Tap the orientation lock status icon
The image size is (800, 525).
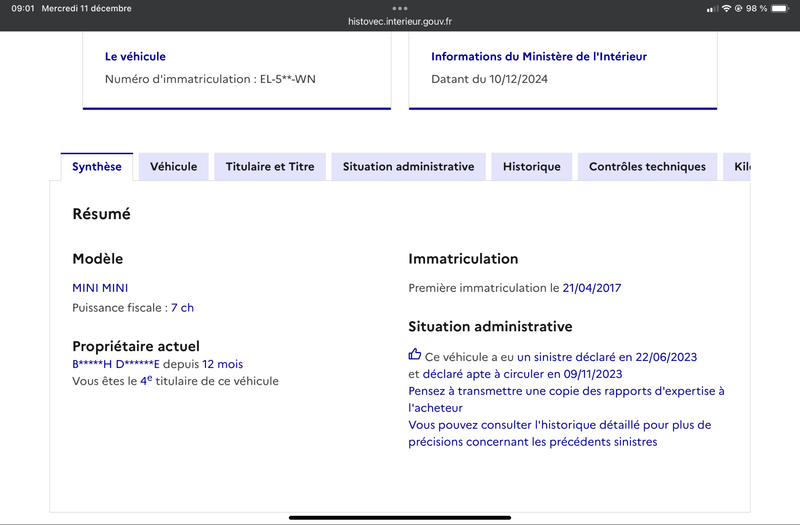coord(738,8)
